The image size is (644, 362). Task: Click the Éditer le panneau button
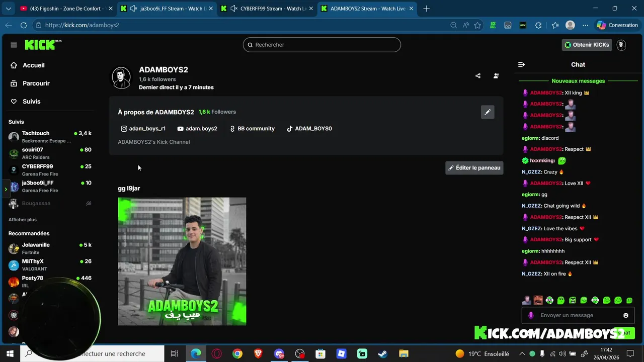(474, 168)
